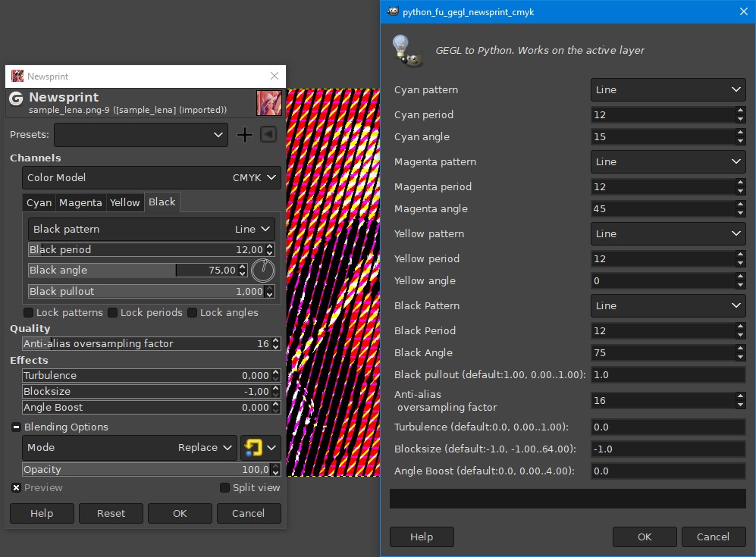Image resolution: width=756 pixels, height=557 pixels.
Task: Click the lena image thumbnail in Newsprint header
Action: (x=269, y=102)
